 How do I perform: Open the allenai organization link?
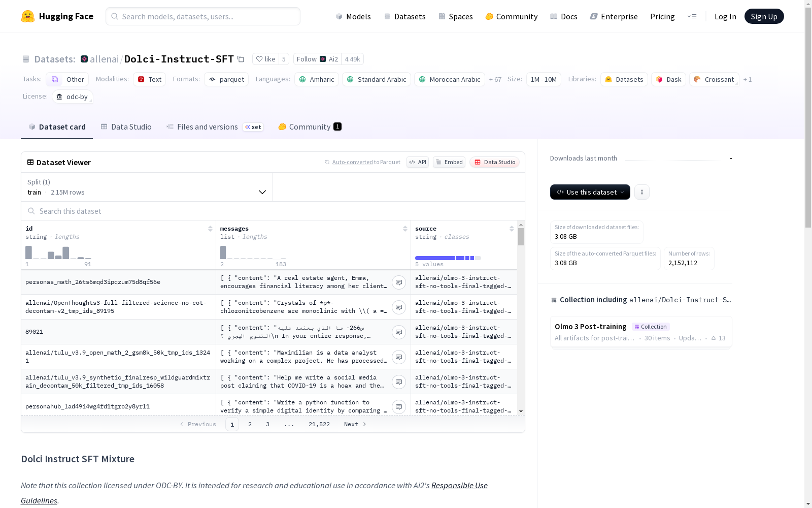pyautogui.click(x=104, y=59)
